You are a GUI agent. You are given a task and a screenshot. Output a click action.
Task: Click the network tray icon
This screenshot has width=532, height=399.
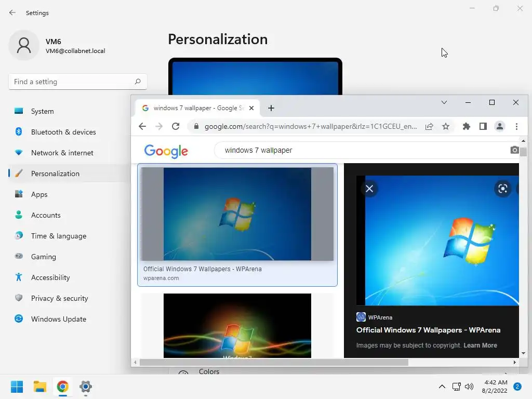click(456, 387)
